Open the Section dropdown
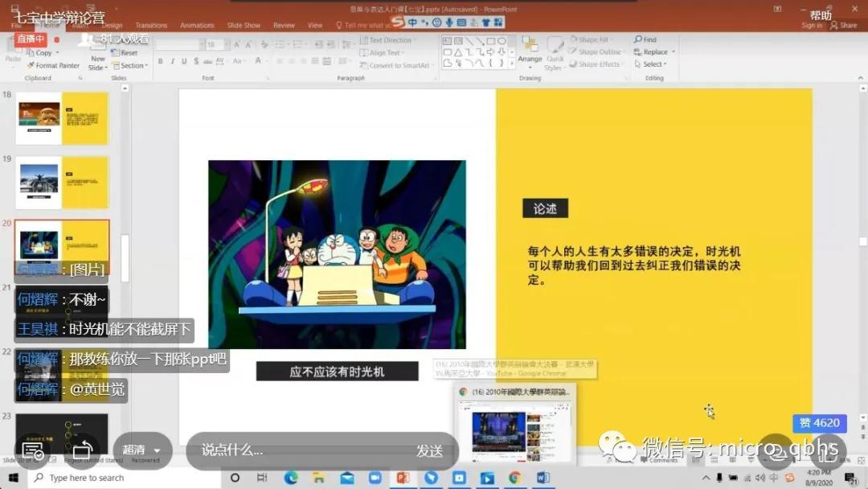 point(131,65)
